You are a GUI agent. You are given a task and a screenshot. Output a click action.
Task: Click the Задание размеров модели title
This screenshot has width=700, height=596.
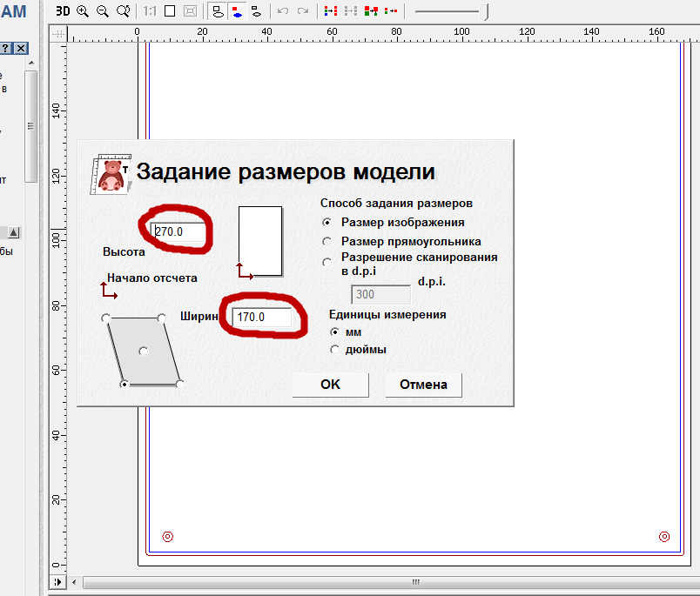tap(286, 171)
